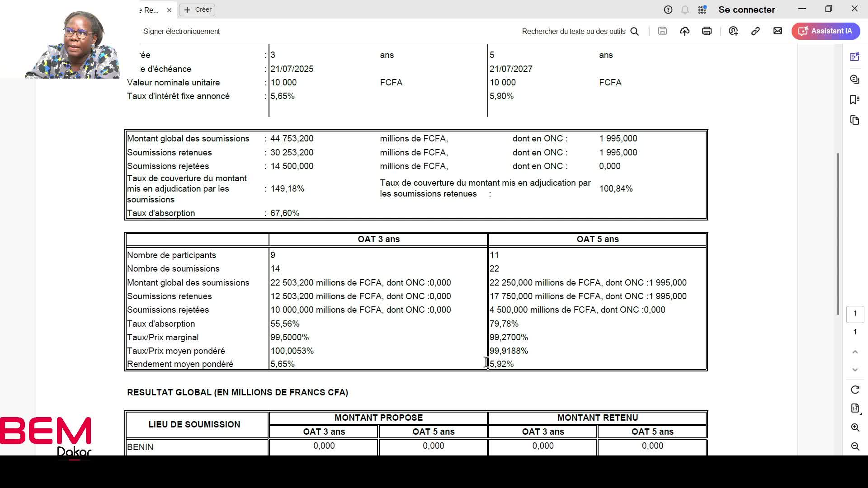Click the cloud upload icon
Viewport: 868px width, 488px height.
click(x=684, y=31)
